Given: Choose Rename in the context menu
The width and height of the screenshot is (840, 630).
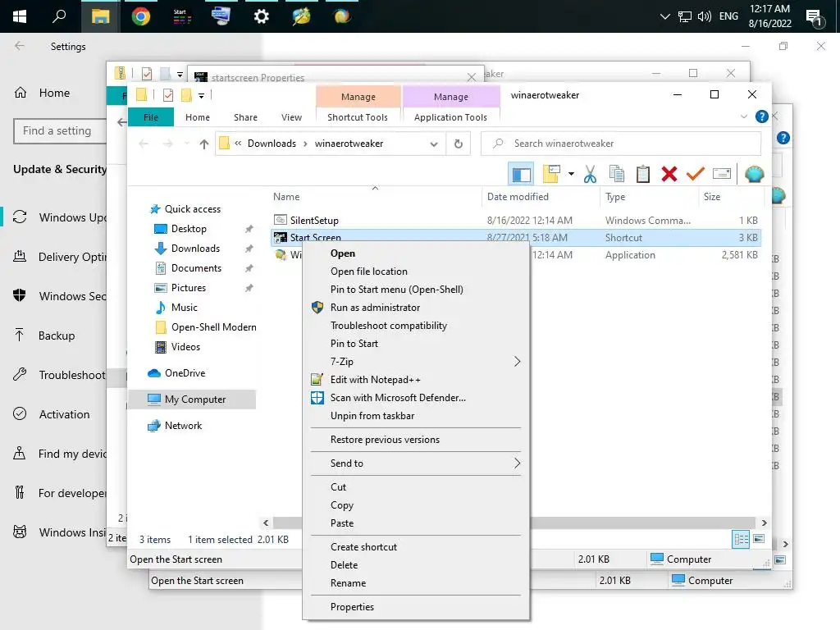Looking at the screenshot, I should (x=416, y=583).
